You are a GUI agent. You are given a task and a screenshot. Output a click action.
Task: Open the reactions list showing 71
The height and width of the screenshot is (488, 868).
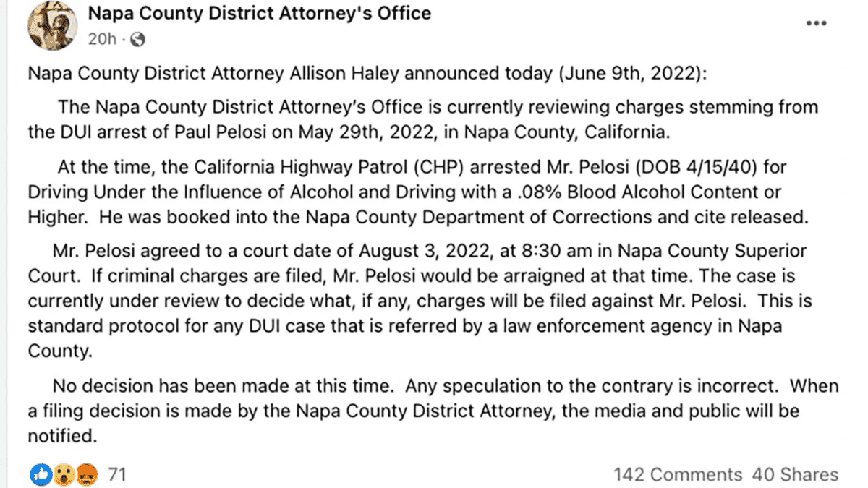pyautogui.click(x=116, y=474)
